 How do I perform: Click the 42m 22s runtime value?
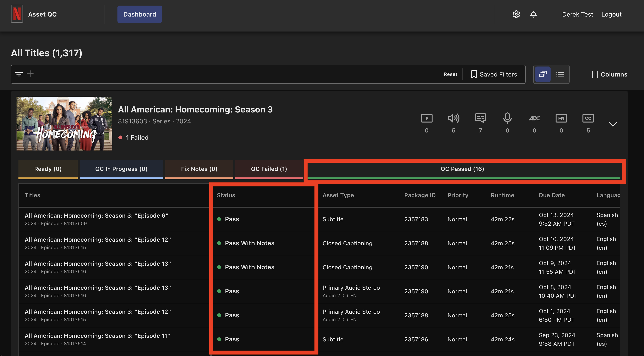(503, 219)
